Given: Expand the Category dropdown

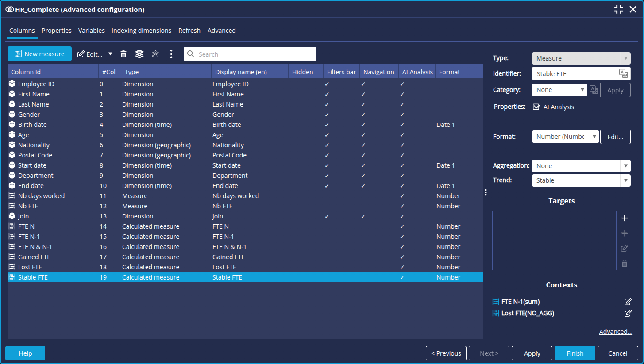Looking at the screenshot, I should (x=559, y=90).
